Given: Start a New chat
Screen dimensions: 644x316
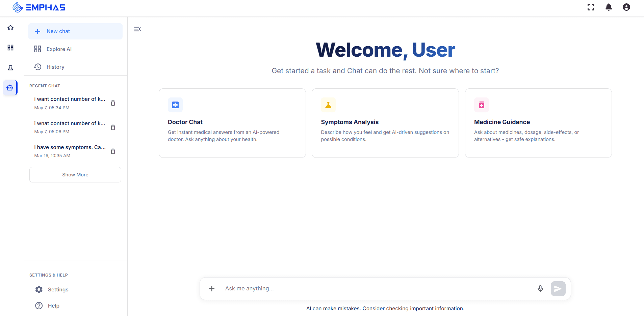Looking at the screenshot, I should click(x=75, y=31).
